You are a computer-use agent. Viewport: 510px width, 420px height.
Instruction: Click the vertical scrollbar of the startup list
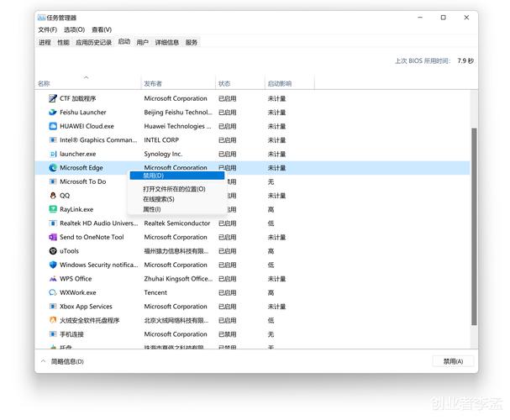[x=474, y=227]
